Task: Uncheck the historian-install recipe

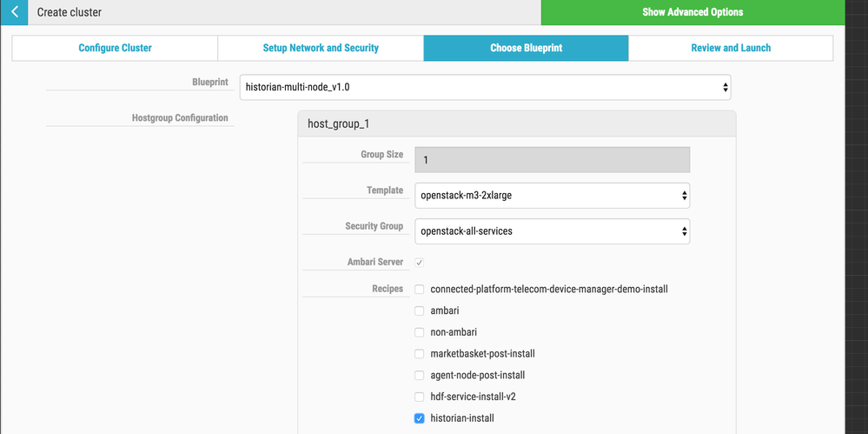Action: [x=420, y=418]
